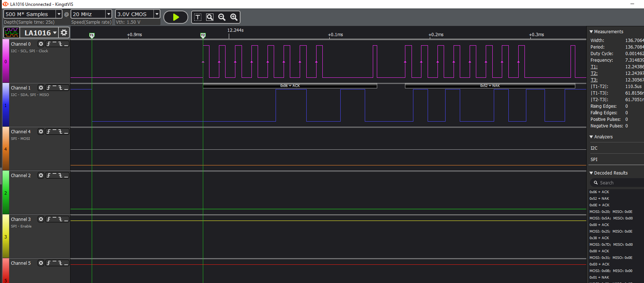Set falling edge trigger on Channel 3
Viewport: 644px width, 283px height.
point(60,219)
